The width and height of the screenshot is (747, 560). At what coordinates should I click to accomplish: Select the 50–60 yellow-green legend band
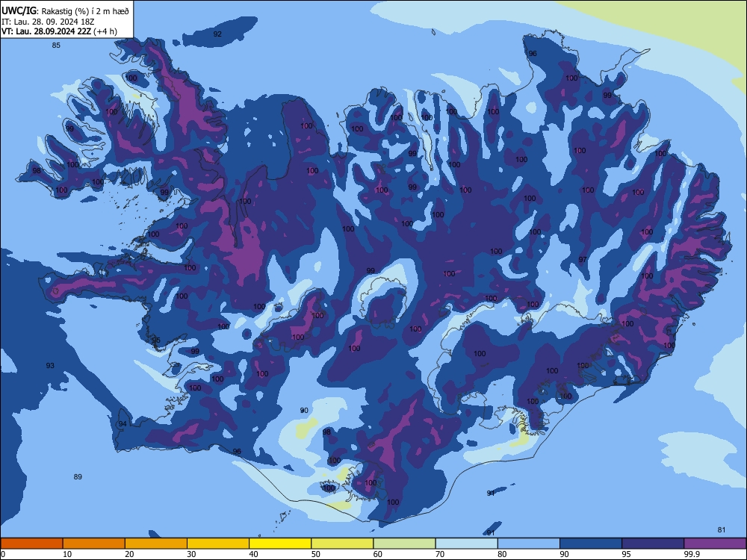click(x=342, y=544)
